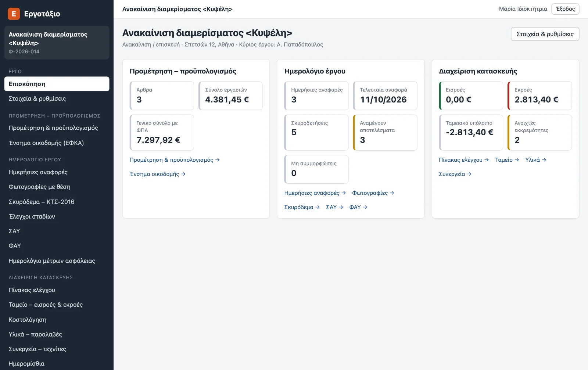
Task: Open Κοστολόγηση in the sidebar
Action: 57,320
